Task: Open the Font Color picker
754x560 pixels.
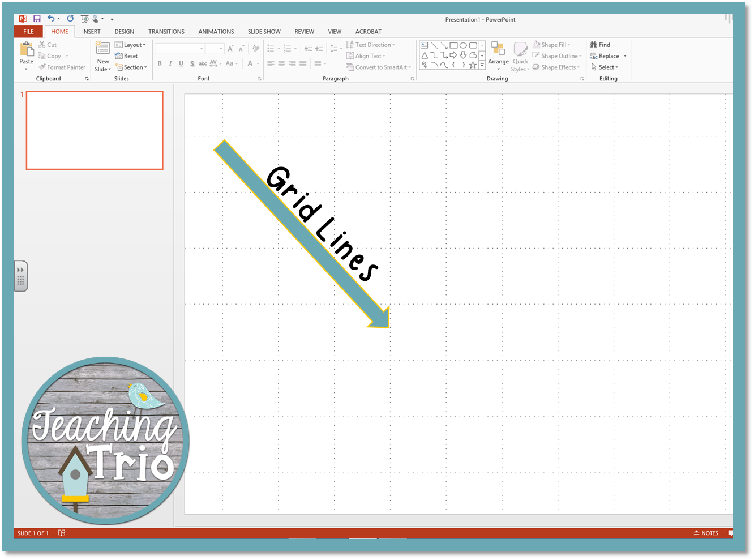Action: [x=251, y=64]
